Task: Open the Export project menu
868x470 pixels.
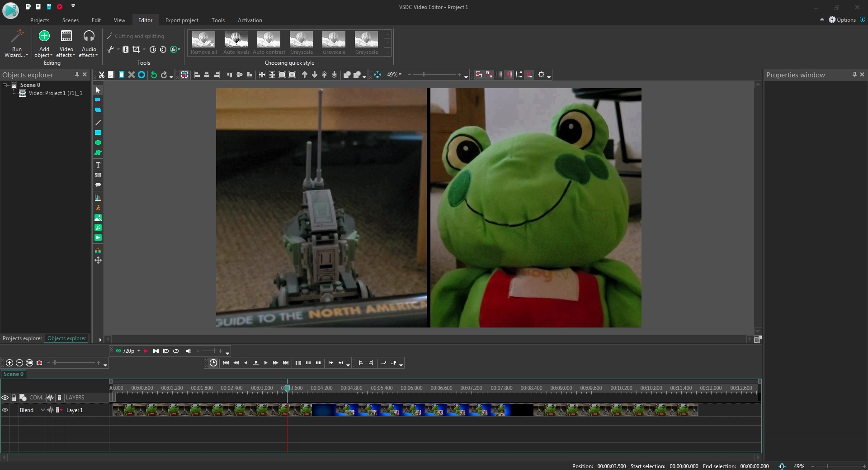Action: pos(182,20)
